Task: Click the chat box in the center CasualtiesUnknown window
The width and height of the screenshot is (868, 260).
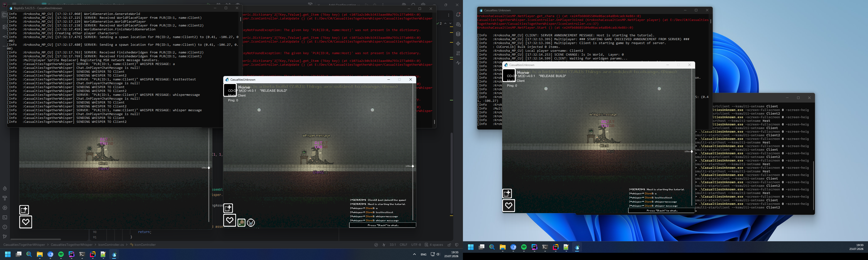Action: (x=382, y=225)
